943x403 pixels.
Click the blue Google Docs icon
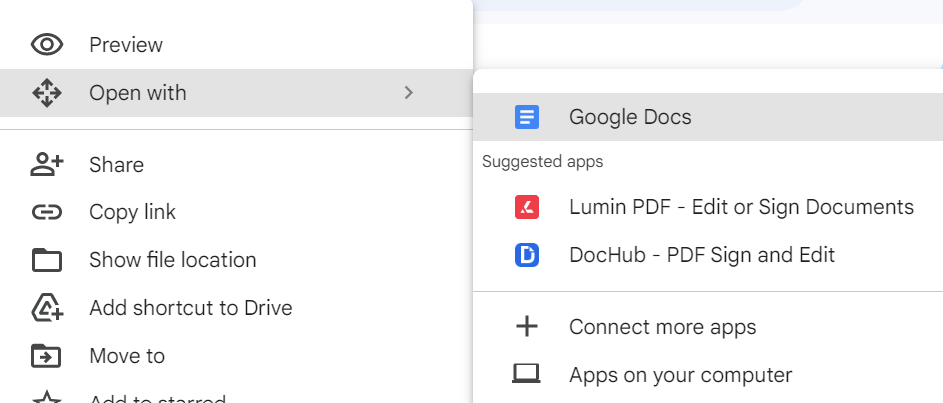(527, 117)
